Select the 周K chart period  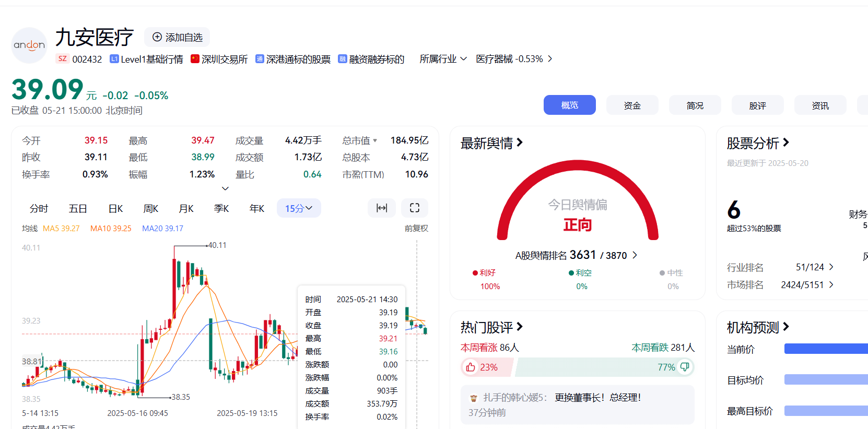pos(151,209)
